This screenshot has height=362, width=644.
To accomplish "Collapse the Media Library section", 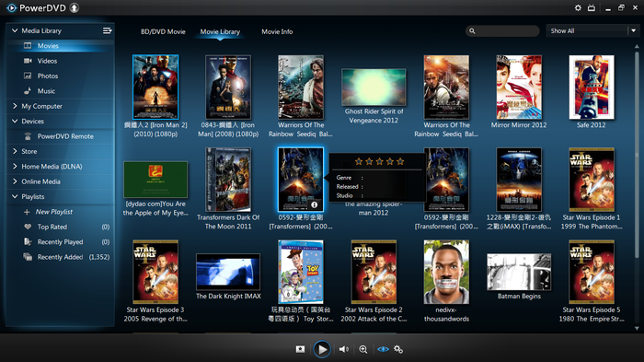I will pyautogui.click(x=15, y=30).
